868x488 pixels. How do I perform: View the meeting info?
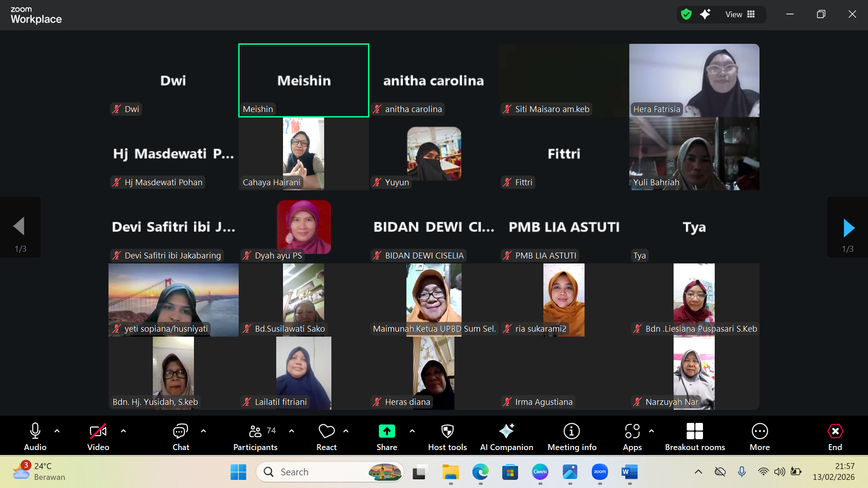571,435
